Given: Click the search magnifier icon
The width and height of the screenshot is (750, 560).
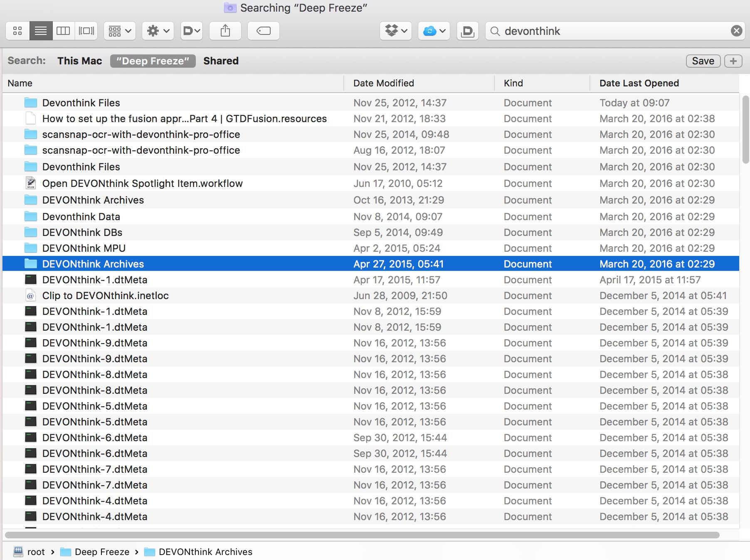Looking at the screenshot, I should (x=495, y=31).
